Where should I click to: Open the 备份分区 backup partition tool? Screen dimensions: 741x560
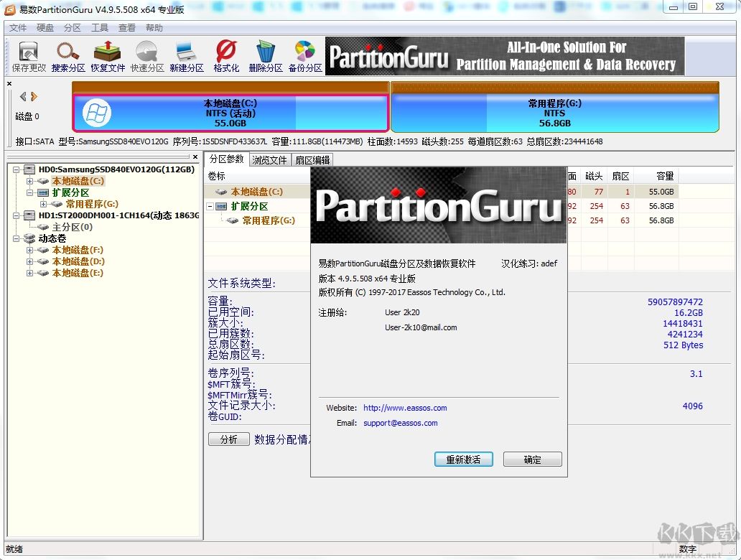click(x=304, y=55)
